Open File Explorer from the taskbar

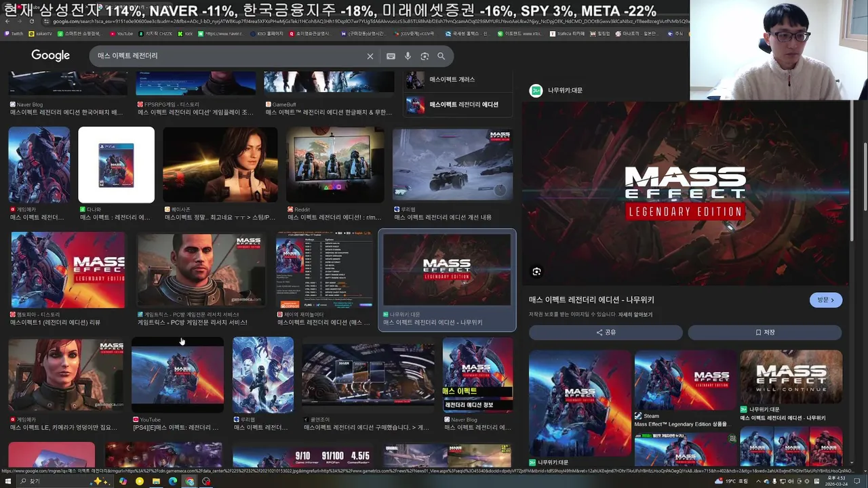156,481
